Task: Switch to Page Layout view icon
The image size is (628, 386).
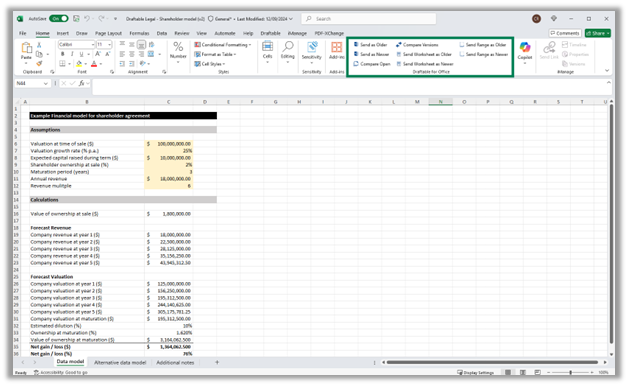Action: 523,372
